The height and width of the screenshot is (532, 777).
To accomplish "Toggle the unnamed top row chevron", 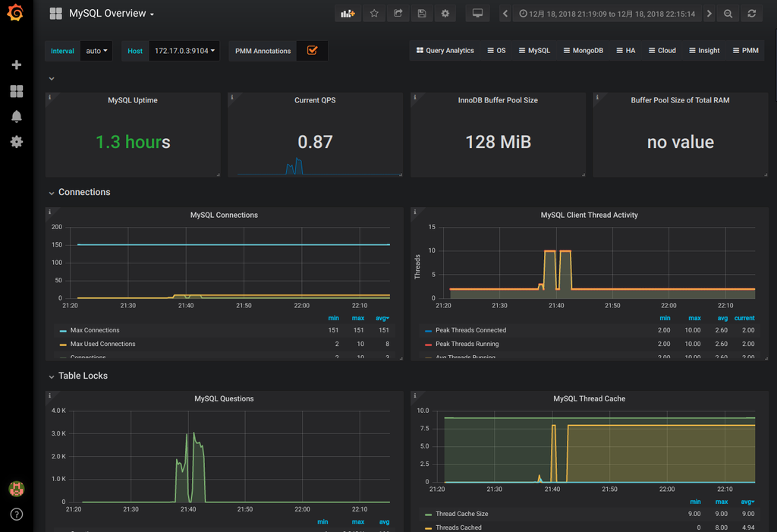I will click(x=52, y=78).
